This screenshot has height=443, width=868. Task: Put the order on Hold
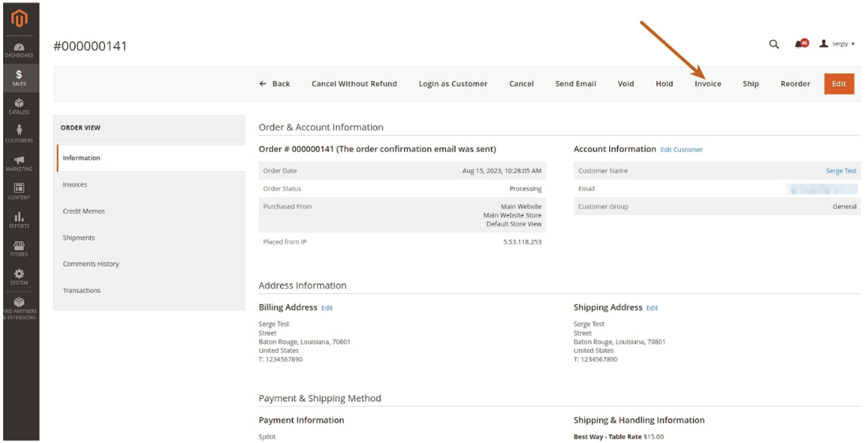664,84
